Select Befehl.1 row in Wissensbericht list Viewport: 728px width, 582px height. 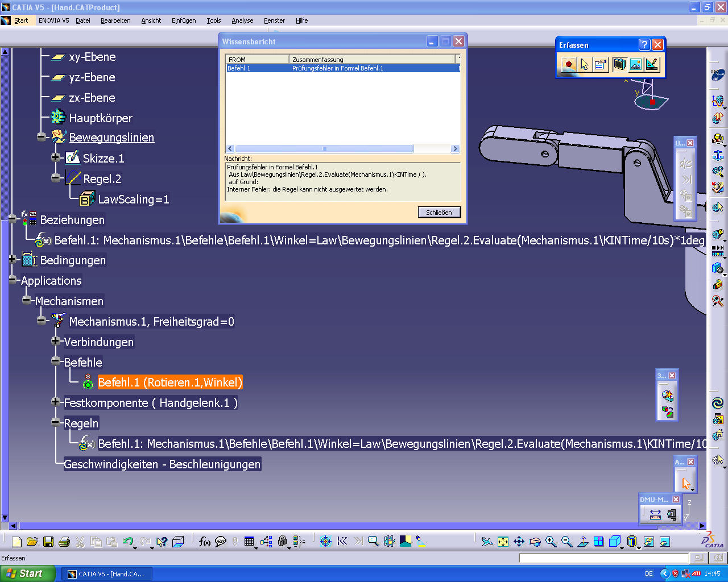(343, 68)
